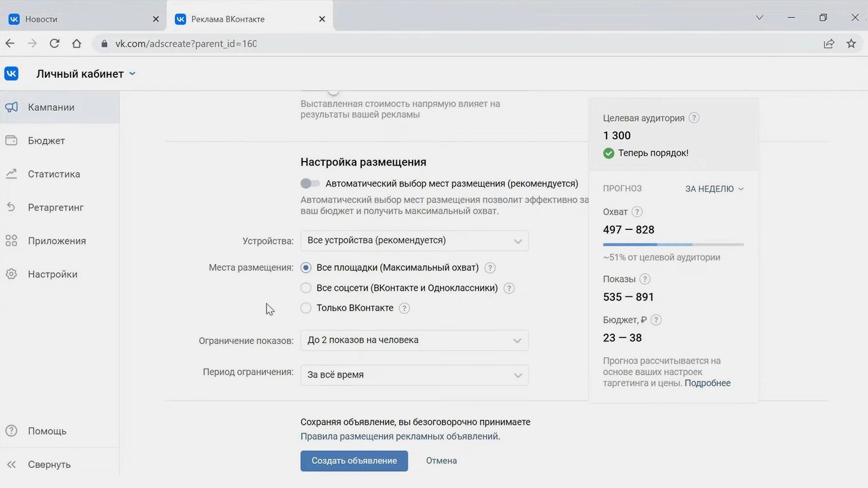Open the tab search dropdown arrow
This screenshot has width=868, height=488.
tap(759, 17)
